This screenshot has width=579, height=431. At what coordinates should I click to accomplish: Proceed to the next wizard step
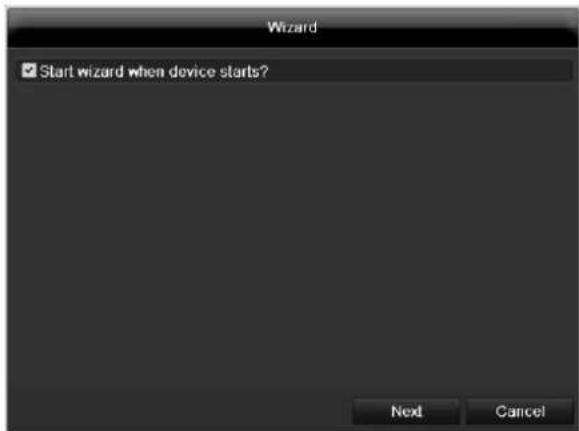click(x=406, y=411)
